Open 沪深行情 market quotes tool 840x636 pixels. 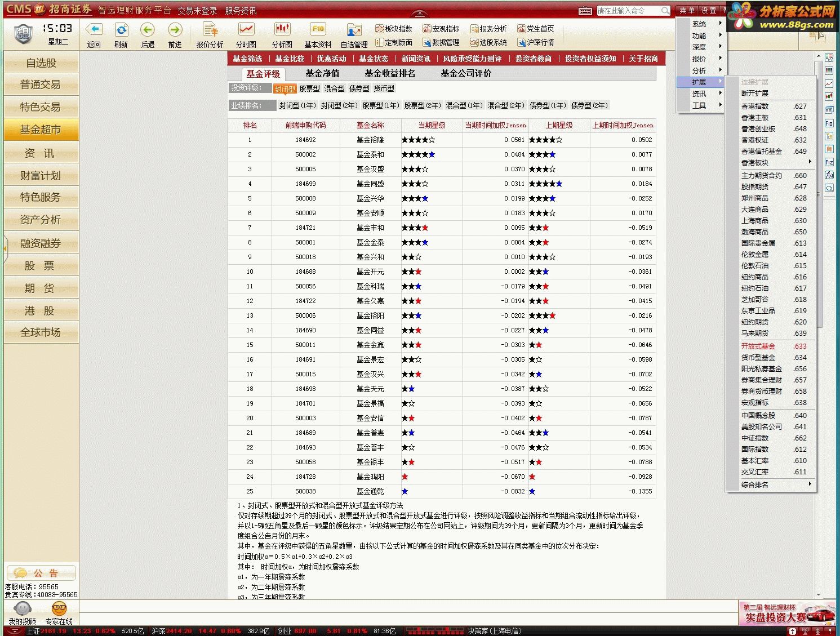point(536,42)
